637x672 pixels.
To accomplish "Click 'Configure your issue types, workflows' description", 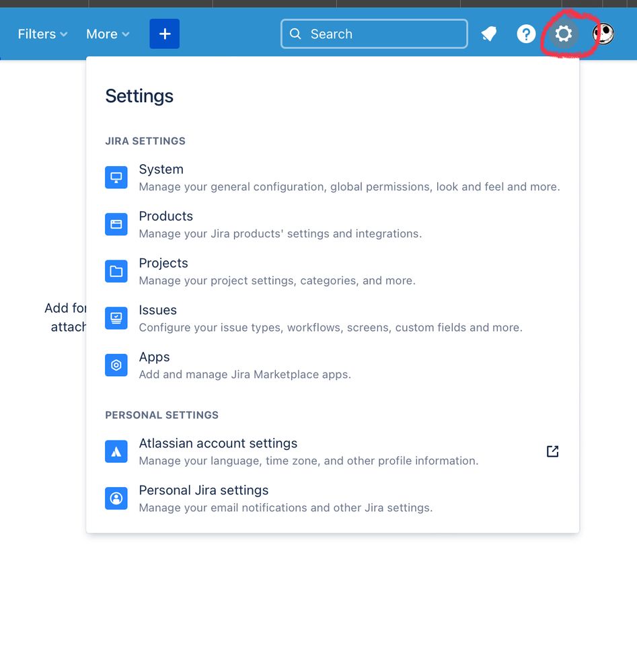I will point(330,328).
